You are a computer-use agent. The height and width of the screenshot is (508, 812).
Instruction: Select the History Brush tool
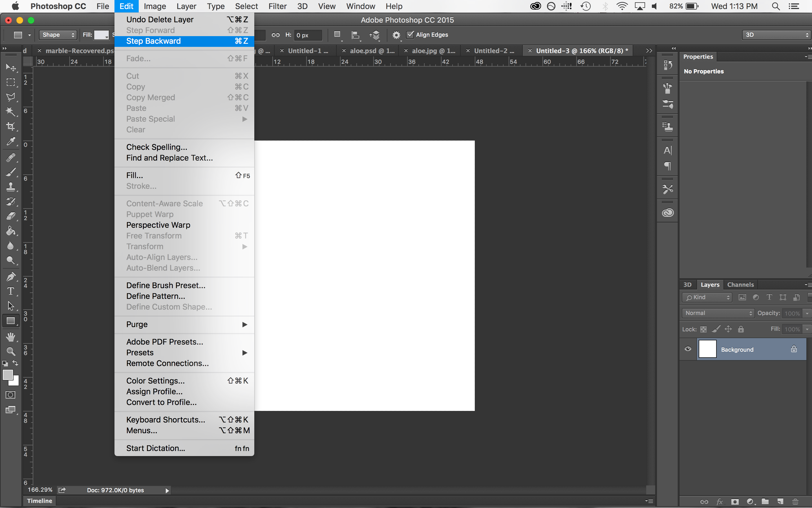[11, 202]
